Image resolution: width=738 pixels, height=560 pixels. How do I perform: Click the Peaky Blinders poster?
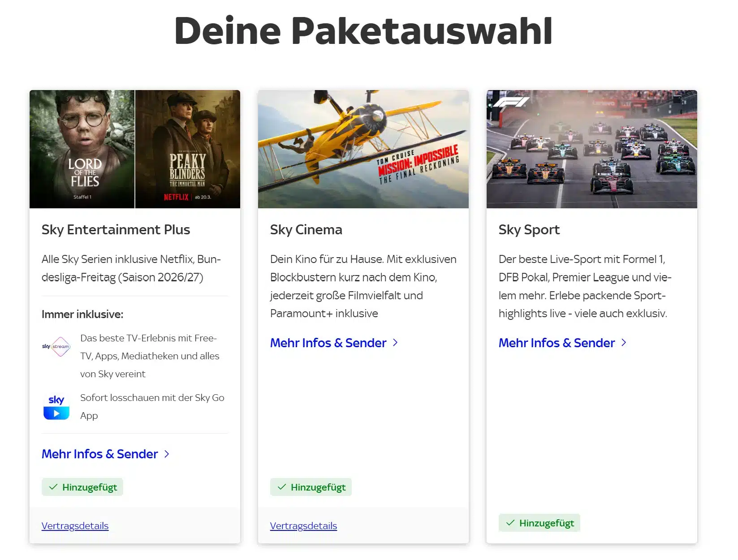pyautogui.click(x=188, y=149)
